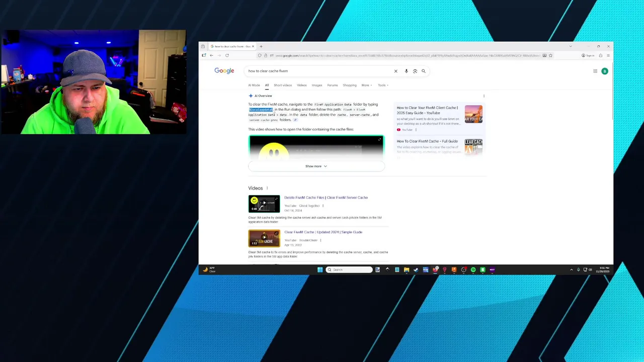The height and width of the screenshot is (362, 644).
Task: Submit search with the magnifying glass icon
Action: pos(423,71)
